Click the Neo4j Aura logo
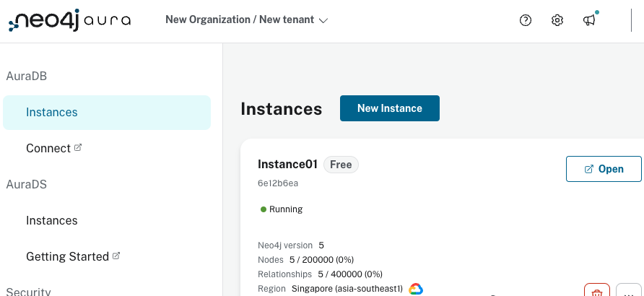Viewport: 644px width, 296px height. click(x=70, y=20)
